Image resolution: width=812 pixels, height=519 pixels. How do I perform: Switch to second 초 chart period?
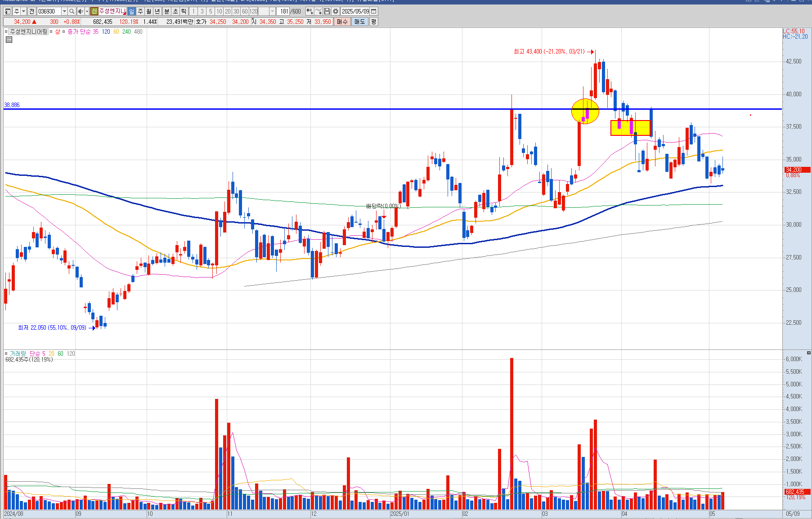(x=175, y=11)
